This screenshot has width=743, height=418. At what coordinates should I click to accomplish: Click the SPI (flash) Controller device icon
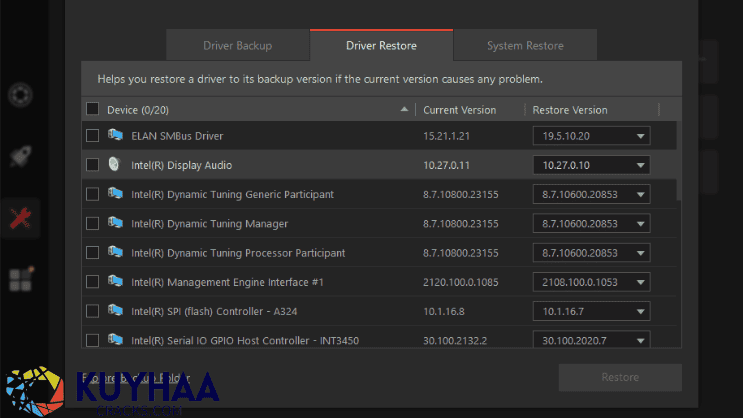tap(115, 310)
